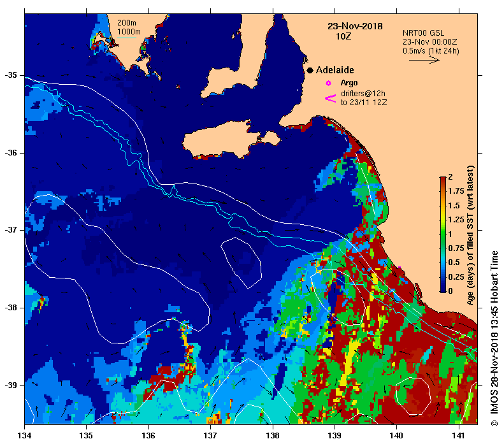Click the magenta drifters arrowhead legend symbol

pos(330,98)
